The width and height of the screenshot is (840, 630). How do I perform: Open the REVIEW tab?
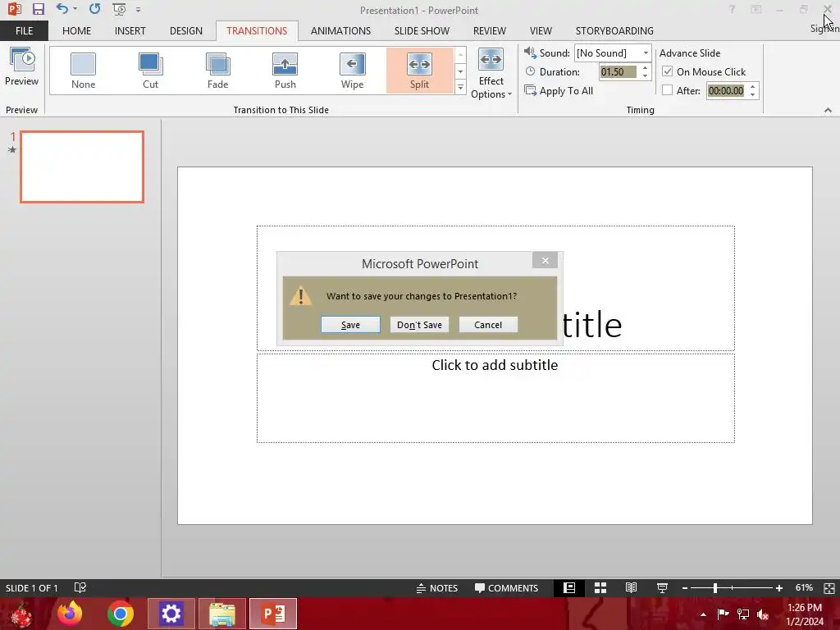[490, 31]
